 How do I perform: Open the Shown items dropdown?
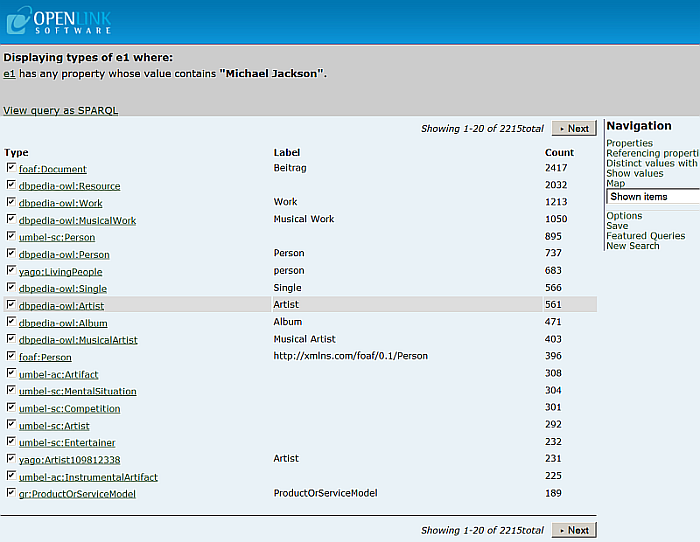tap(653, 196)
